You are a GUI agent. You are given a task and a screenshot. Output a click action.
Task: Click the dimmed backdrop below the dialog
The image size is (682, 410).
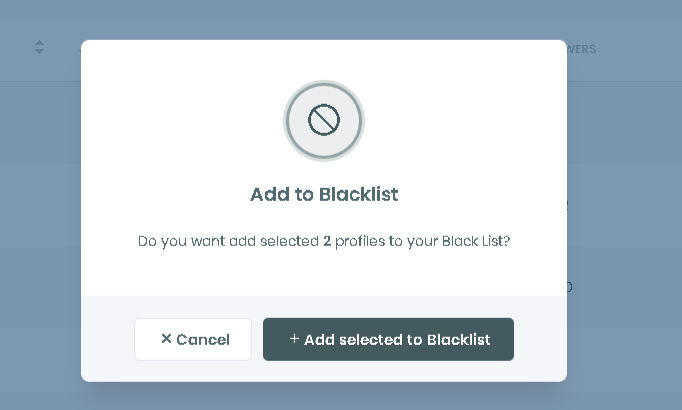click(x=324, y=396)
